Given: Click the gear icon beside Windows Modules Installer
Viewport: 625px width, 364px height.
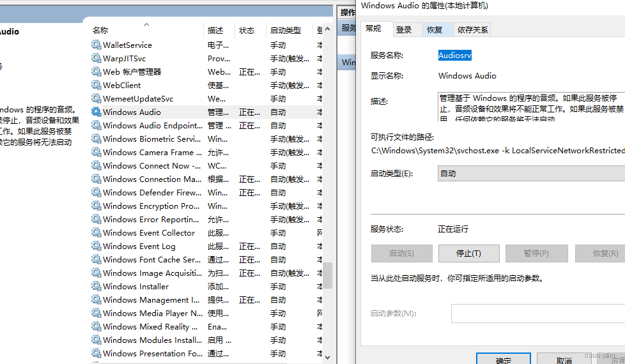Looking at the screenshot, I should click(x=96, y=340).
